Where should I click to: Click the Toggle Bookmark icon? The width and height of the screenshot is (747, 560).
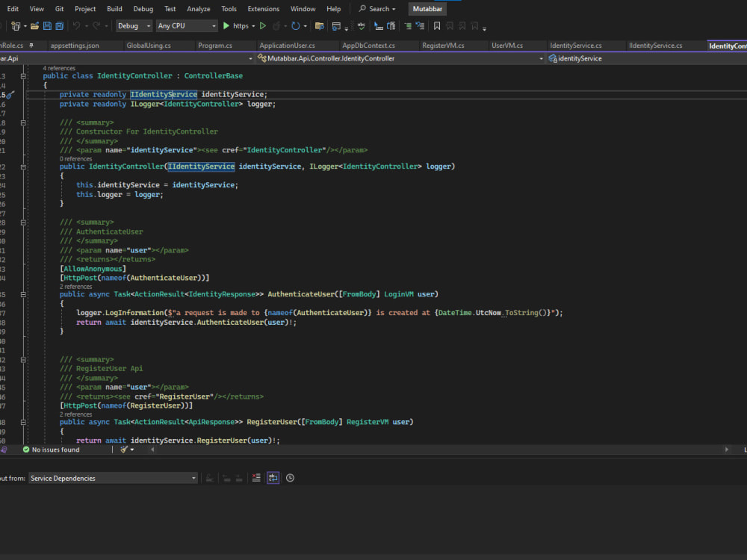tap(437, 25)
